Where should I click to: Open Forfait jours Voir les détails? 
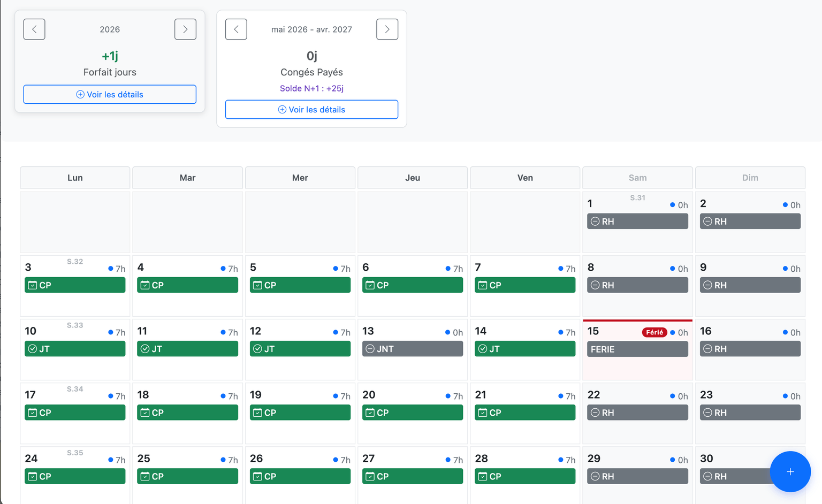point(110,95)
